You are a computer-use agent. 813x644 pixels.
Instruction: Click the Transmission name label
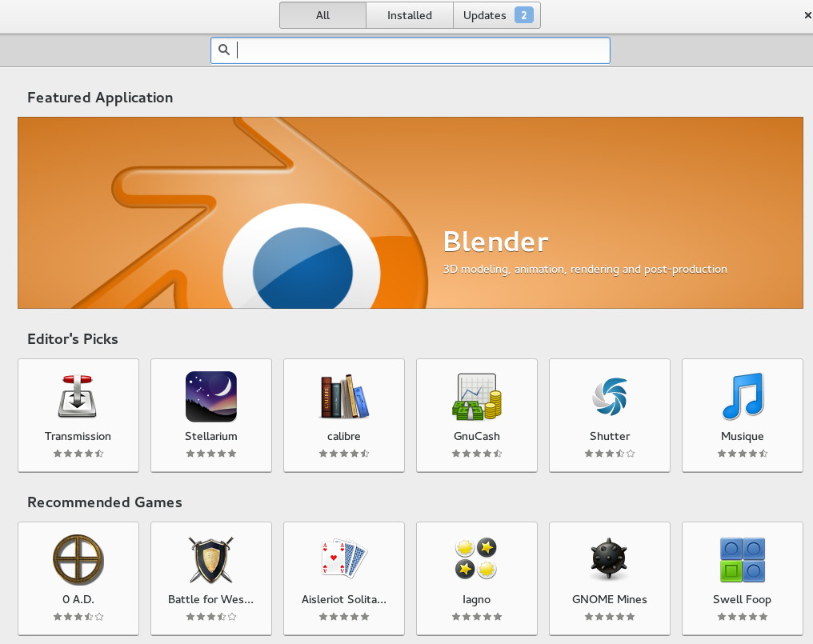pos(78,436)
